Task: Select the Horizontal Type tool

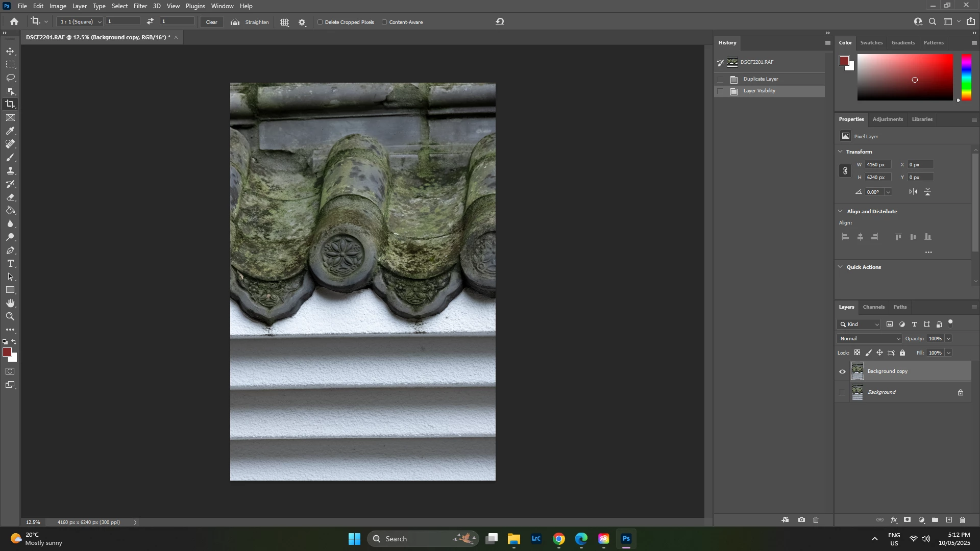Action: tap(10, 264)
